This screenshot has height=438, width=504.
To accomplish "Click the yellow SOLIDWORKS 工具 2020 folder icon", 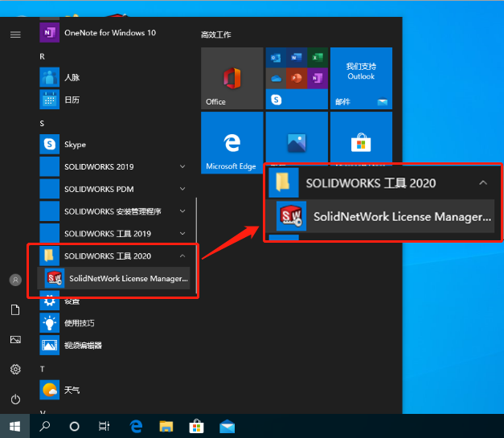I will tap(49, 256).
